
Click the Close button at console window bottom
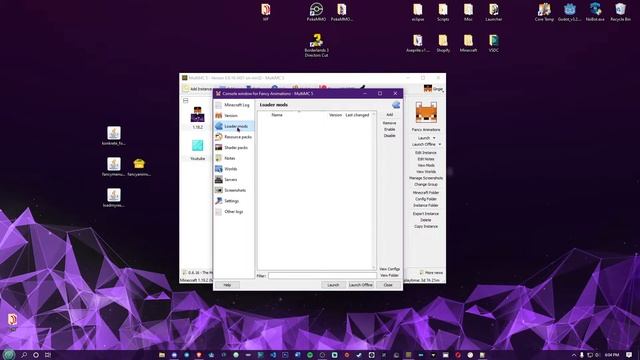(388, 285)
